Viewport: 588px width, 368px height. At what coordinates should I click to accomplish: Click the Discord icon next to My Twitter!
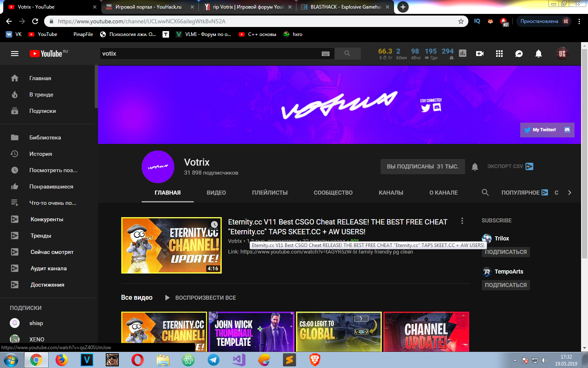[567, 130]
